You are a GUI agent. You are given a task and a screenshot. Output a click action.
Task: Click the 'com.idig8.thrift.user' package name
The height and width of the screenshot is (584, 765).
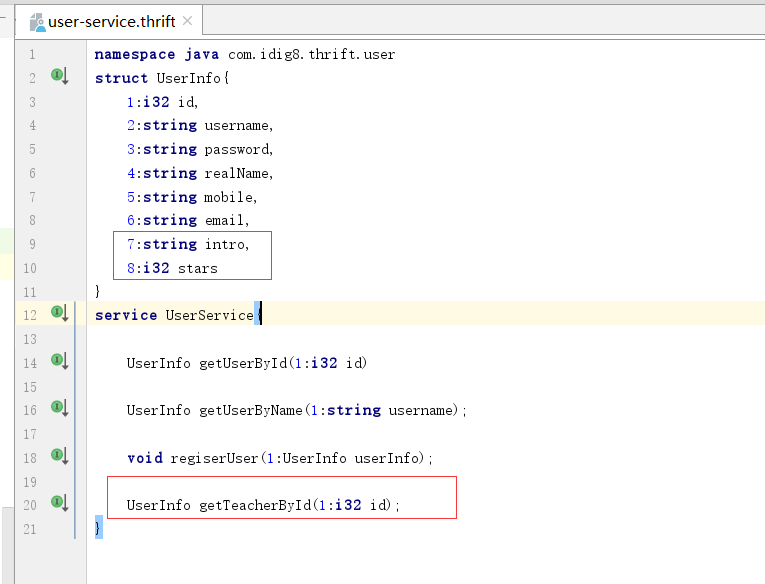pos(311,54)
